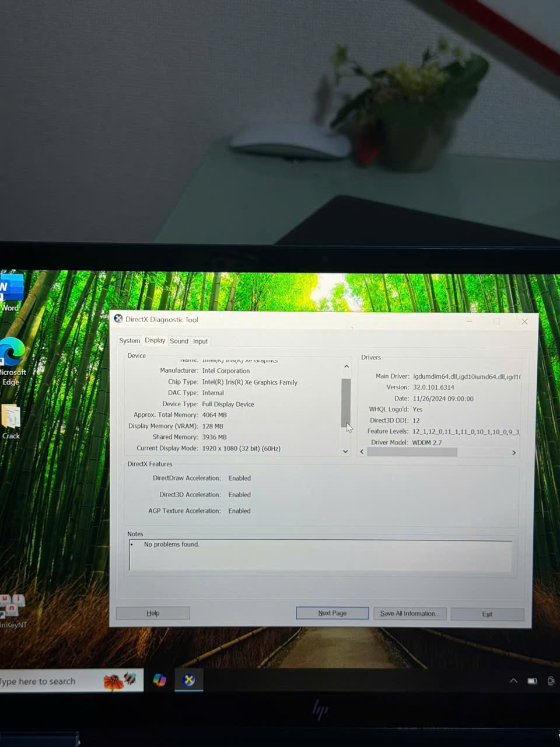
Task: Click the Display Memory value 128 MB
Action: pyautogui.click(x=213, y=426)
